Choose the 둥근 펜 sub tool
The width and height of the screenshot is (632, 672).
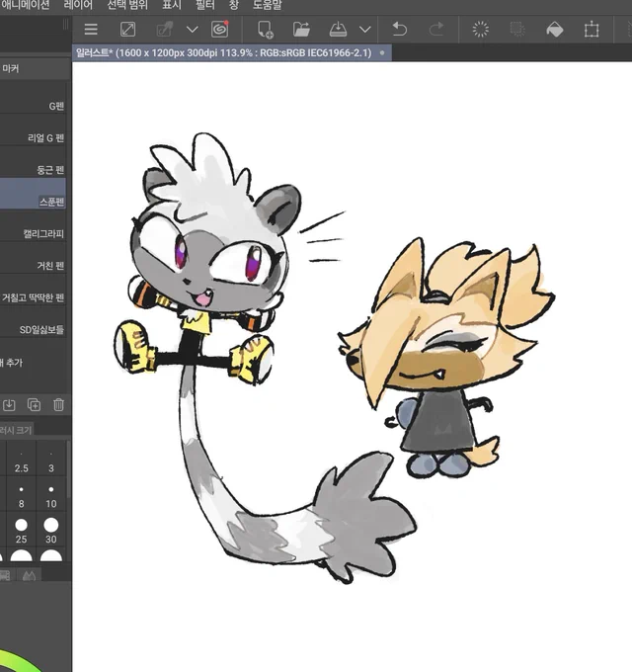[x=33, y=161]
